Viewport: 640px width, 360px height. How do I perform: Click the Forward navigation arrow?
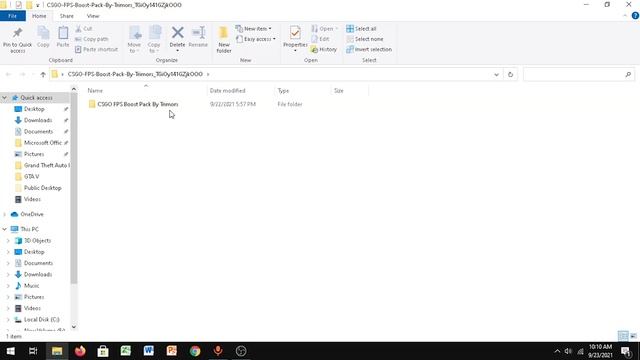point(23,74)
